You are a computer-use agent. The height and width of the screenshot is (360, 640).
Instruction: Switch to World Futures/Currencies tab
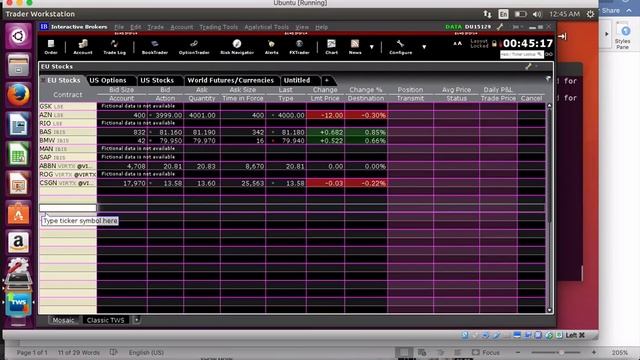pos(231,80)
